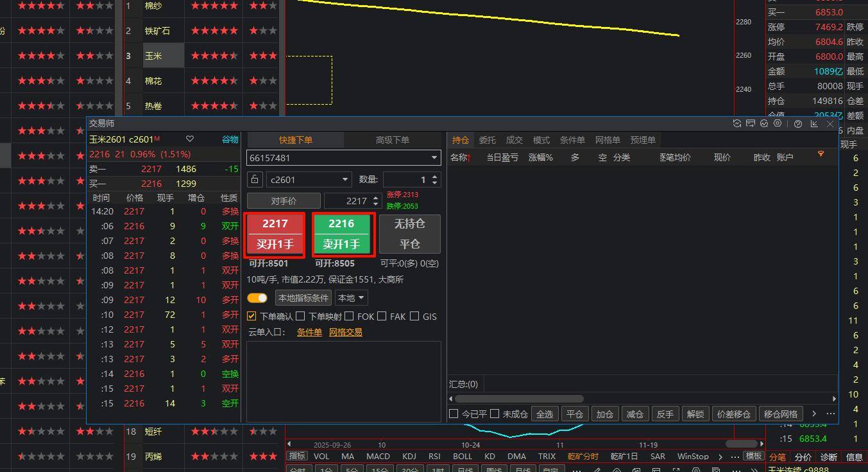Open the help question-mark icon

tap(798, 124)
